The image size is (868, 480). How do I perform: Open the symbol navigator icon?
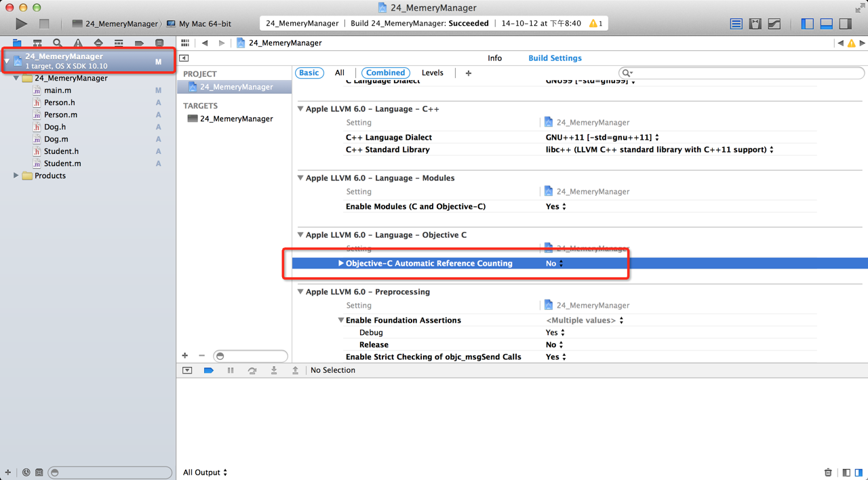(x=37, y=43)
